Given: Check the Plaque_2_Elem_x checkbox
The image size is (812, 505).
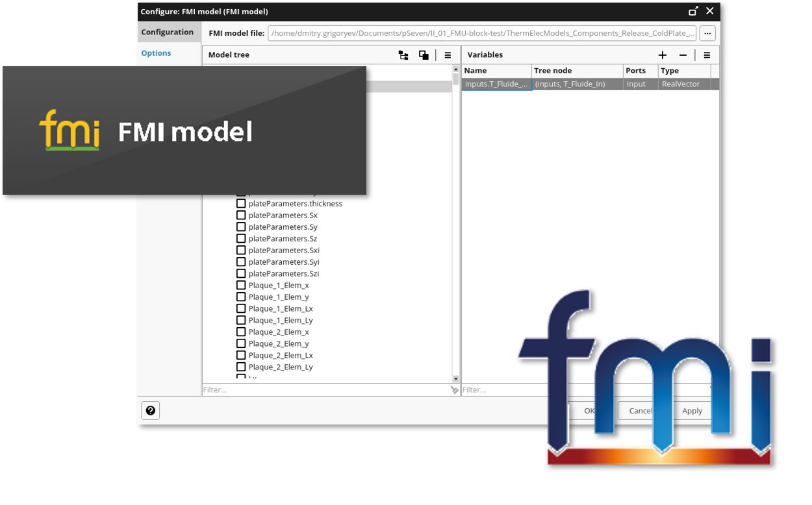Looking at the screenshot, I should 241,332.
